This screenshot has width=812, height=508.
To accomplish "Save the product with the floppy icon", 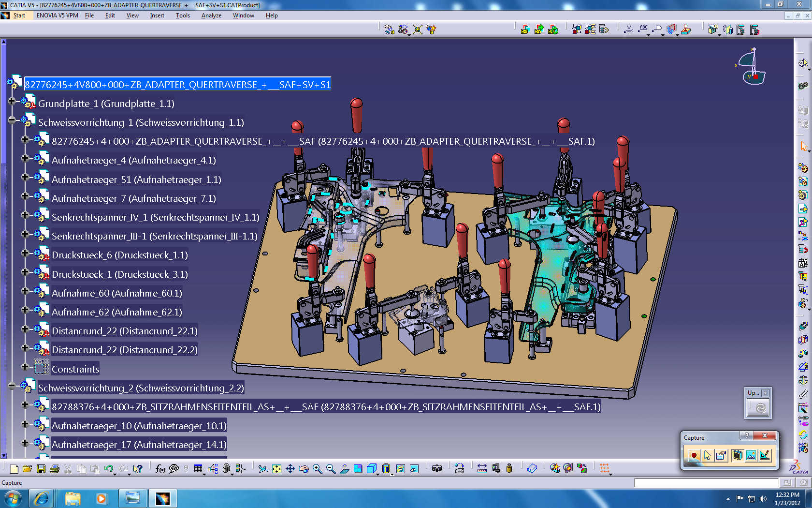I will click(41, 468).
